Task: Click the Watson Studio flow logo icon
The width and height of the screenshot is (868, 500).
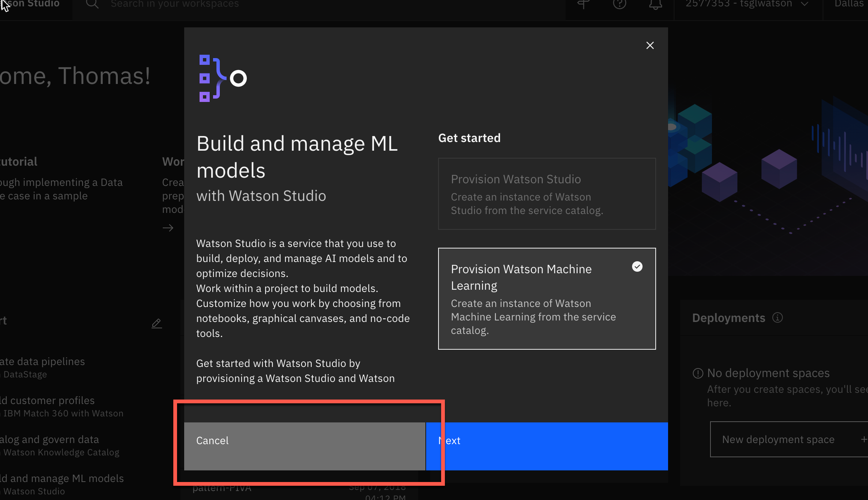Action: click(x=222, y=78)
